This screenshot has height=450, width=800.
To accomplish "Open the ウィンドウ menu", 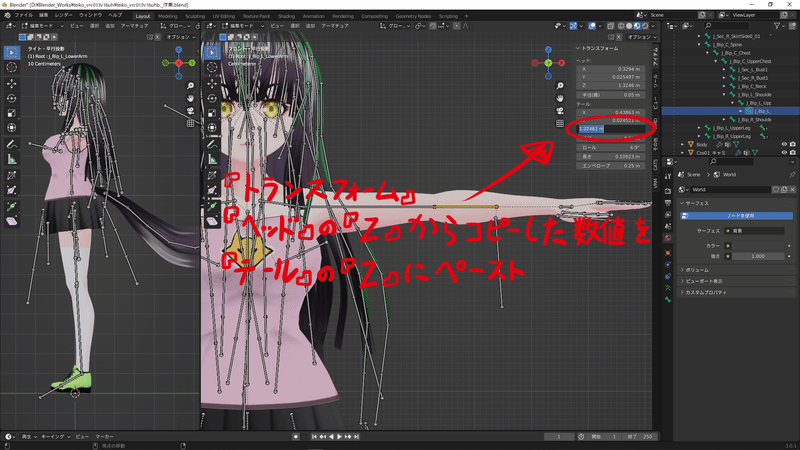I will 90,15.
